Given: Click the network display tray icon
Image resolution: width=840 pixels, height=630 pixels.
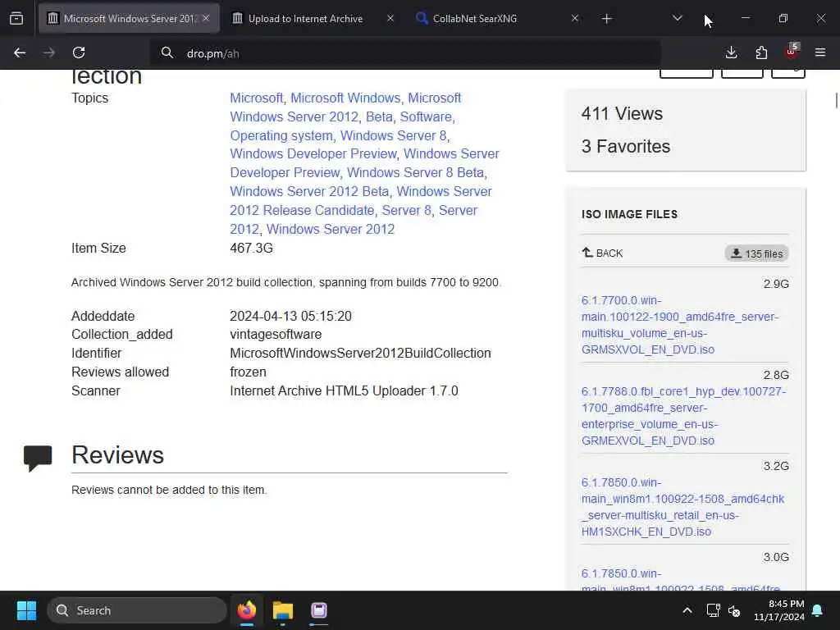Looking at the screenshot, I should (713, 610).
